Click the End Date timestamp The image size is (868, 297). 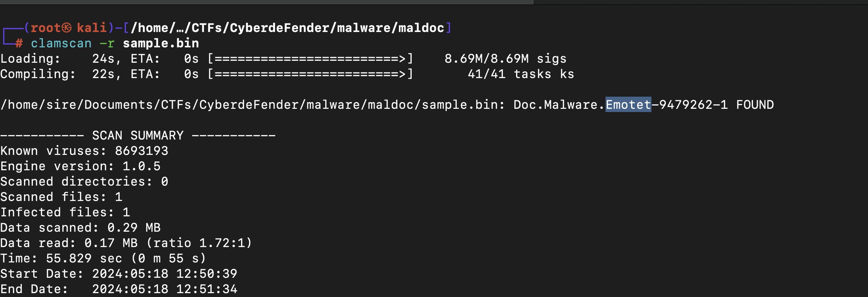coord(165,289)
